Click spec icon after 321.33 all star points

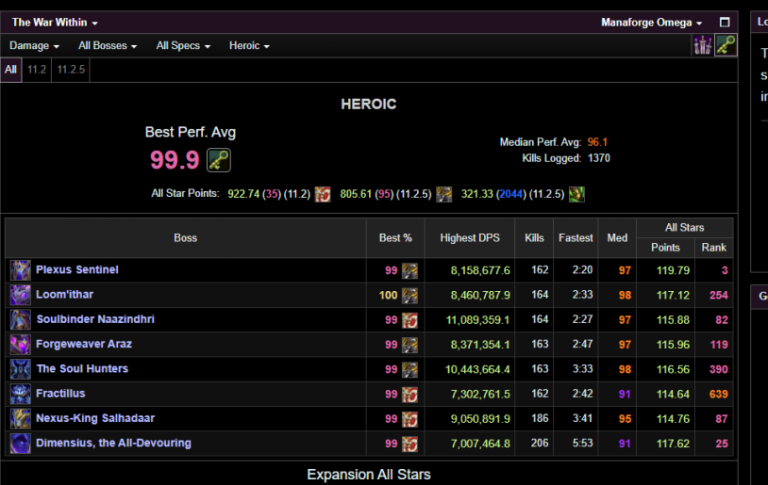pos(576,194)
